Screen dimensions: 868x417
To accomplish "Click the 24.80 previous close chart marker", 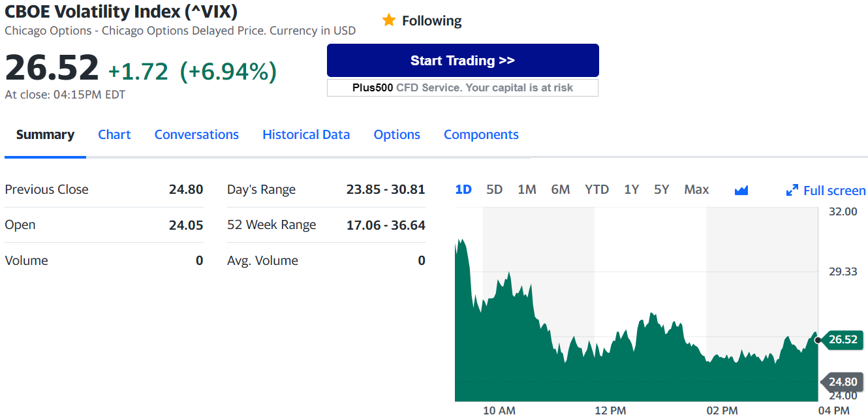I will 842,382.
